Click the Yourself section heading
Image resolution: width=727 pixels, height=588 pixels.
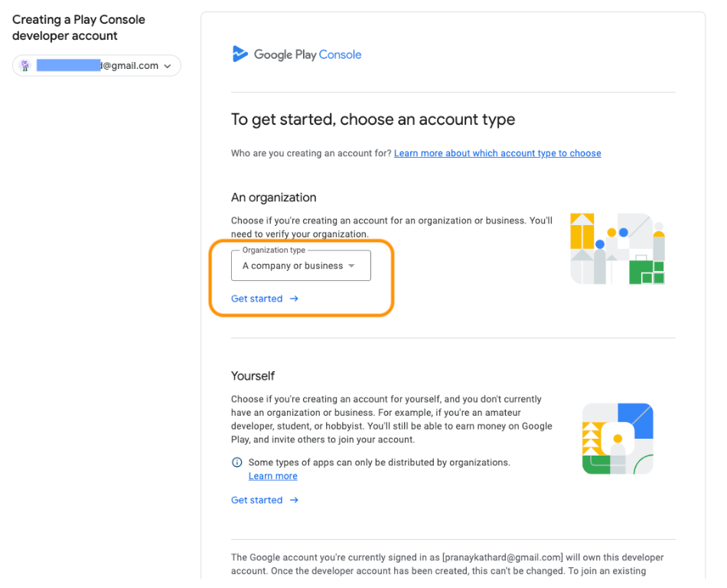point(253,376)
